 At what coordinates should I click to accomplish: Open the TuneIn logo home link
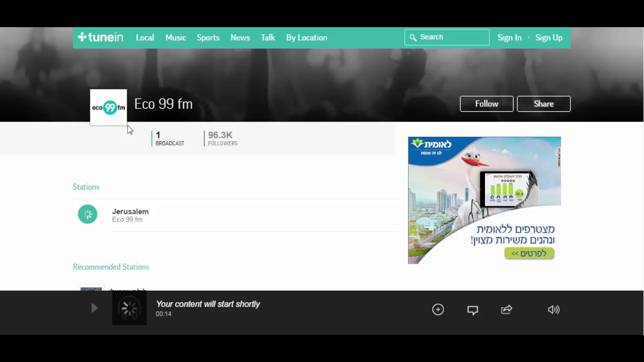[x=100, y=37]
